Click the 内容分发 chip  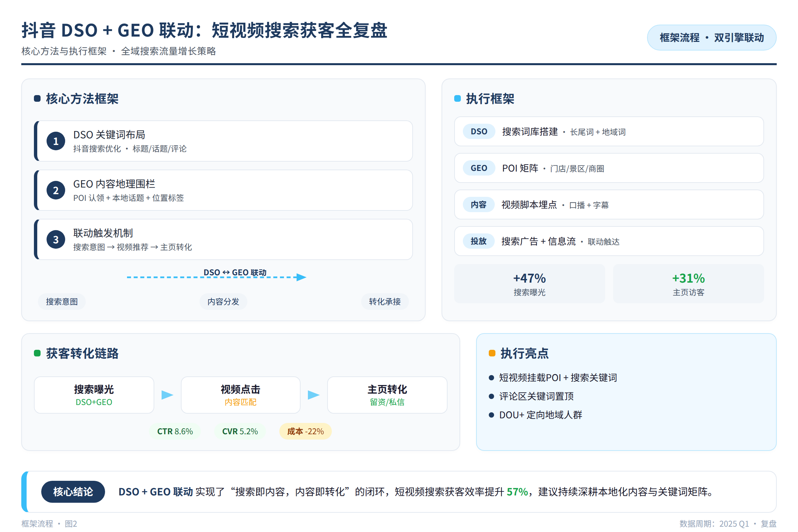(223, 302)
